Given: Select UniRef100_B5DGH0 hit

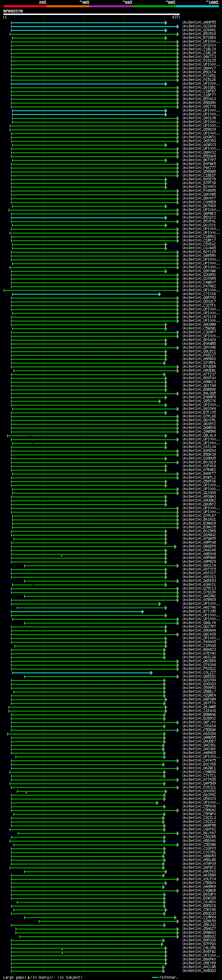Looking at the screenshot, I should pos(199,103).
